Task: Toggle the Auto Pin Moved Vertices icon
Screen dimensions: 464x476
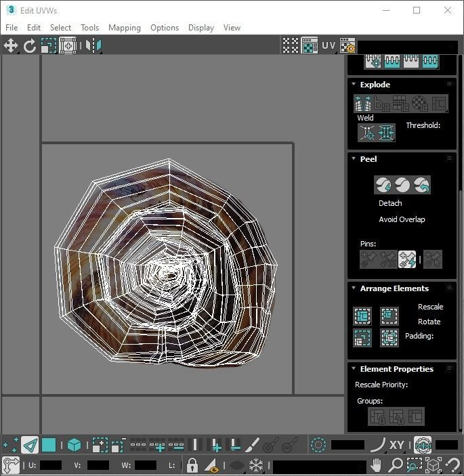Action: tap(407, 259)
